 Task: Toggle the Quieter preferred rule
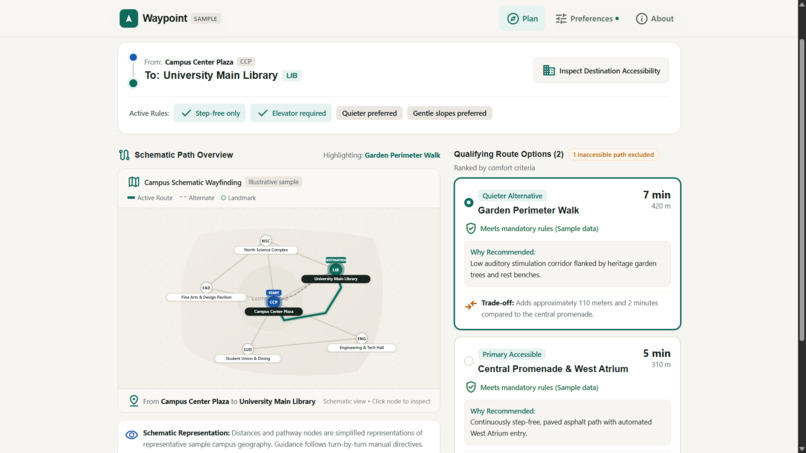(x=369, y=113)
